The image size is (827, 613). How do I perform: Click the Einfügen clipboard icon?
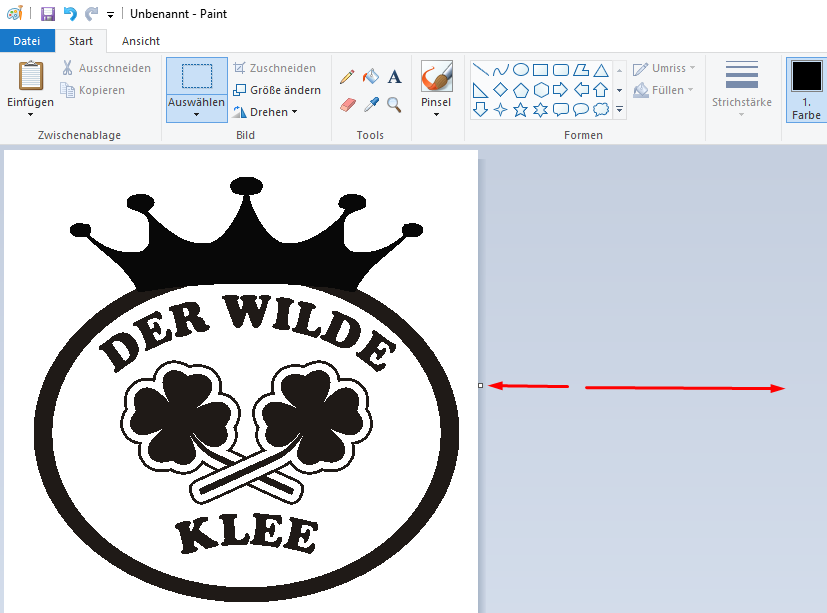[x=31, y=75]
